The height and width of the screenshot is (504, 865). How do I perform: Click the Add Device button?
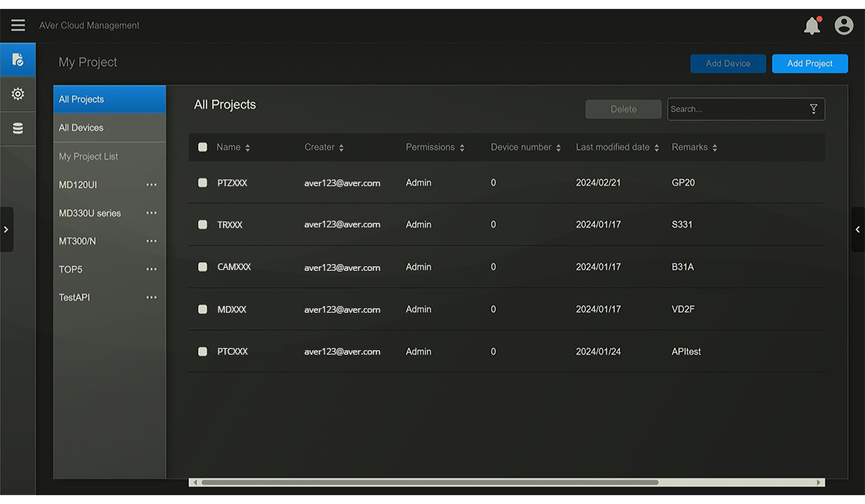click(x=727, y=63)
